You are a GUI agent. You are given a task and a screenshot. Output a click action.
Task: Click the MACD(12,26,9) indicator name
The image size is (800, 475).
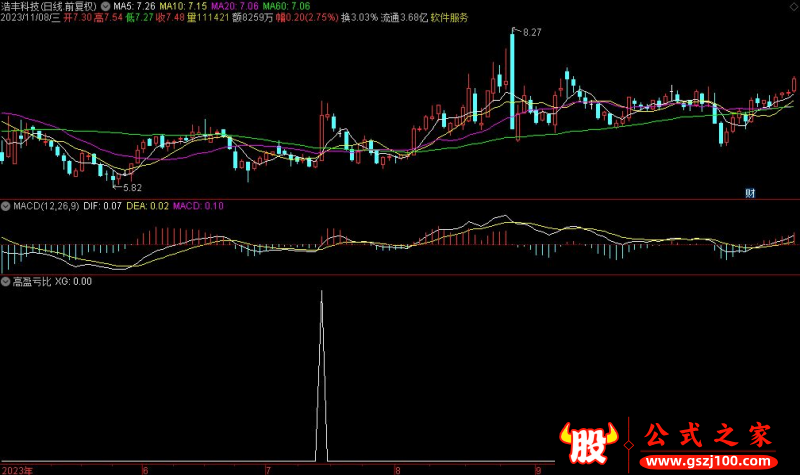click(46, 206)
